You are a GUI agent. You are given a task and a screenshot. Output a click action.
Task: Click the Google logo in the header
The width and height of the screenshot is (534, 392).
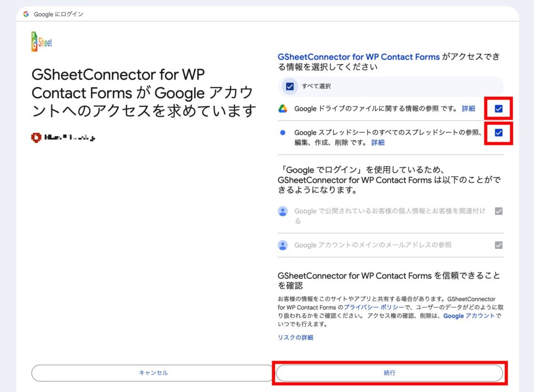(x=26, y=14)
